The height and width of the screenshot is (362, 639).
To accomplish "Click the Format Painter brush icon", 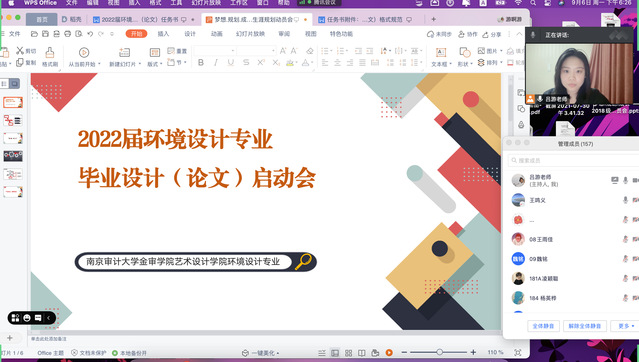I will [50, 53].
